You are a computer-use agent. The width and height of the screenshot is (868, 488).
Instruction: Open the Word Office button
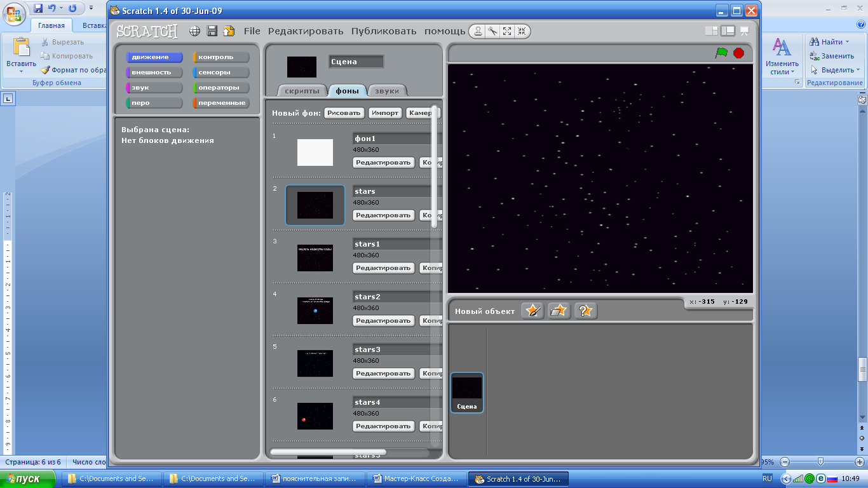click(14, 14)
